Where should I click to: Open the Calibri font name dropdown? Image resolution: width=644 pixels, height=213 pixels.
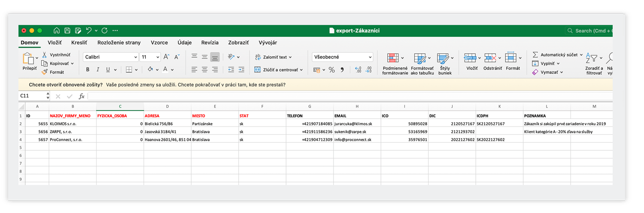[x=136, y=57]
